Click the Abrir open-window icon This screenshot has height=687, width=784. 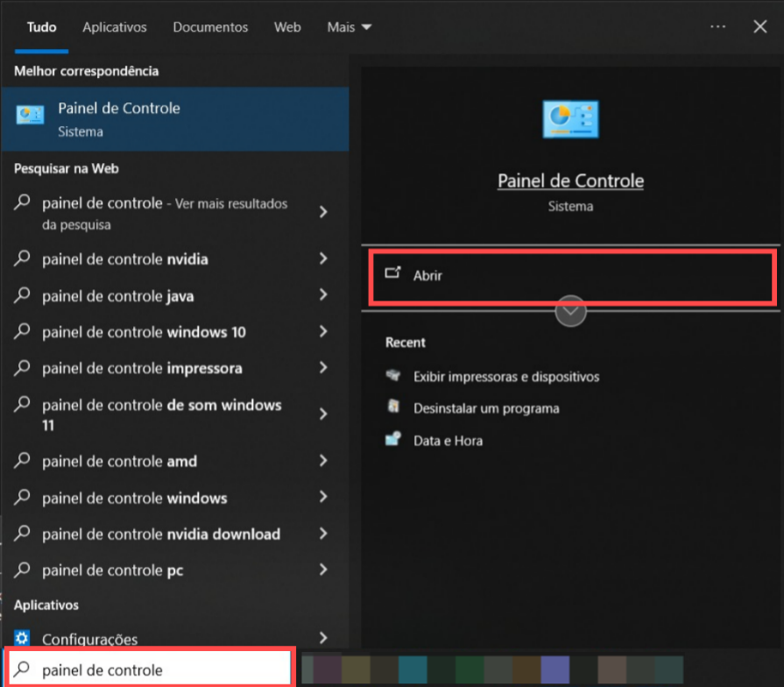(x=393, y=273)
